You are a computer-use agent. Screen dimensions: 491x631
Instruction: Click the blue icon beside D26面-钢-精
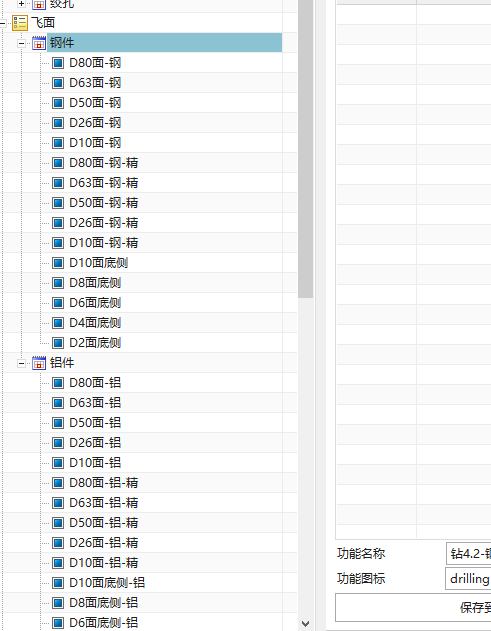(58, 223)
